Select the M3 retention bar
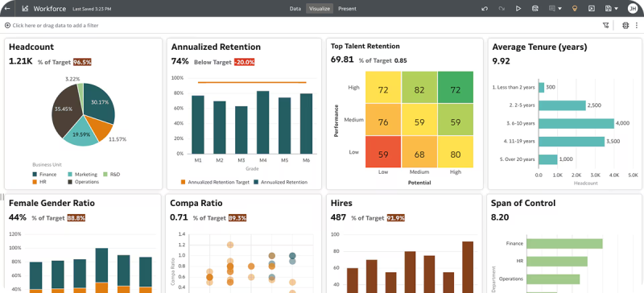 tap(241, 130)
